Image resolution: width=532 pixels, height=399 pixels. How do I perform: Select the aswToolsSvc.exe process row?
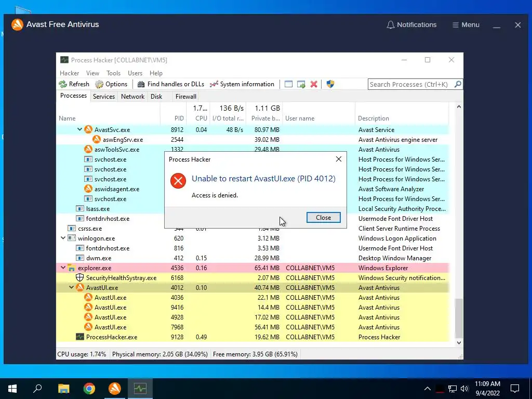coord(252,149)
